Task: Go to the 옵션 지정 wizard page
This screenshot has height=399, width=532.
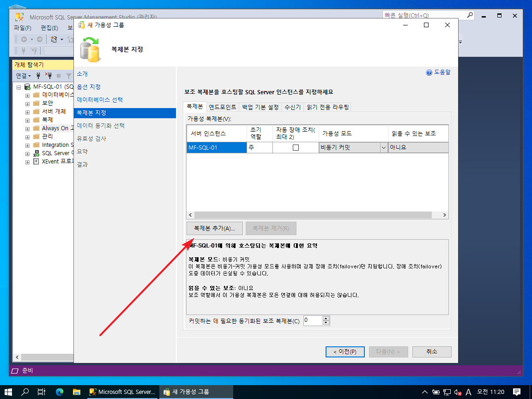Action: (x=89, y=87)
